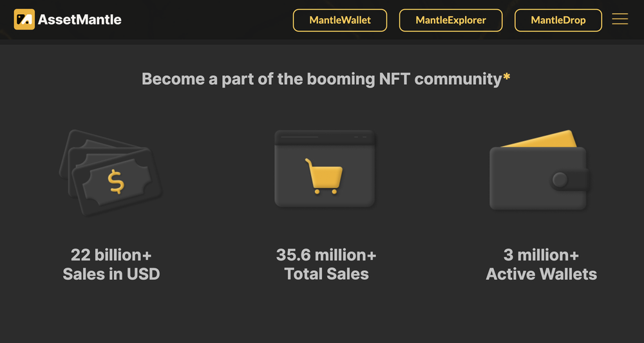Open the hamburger menu
The width and height of the screenshot is (644, 343).
click(x=620, y=19)
